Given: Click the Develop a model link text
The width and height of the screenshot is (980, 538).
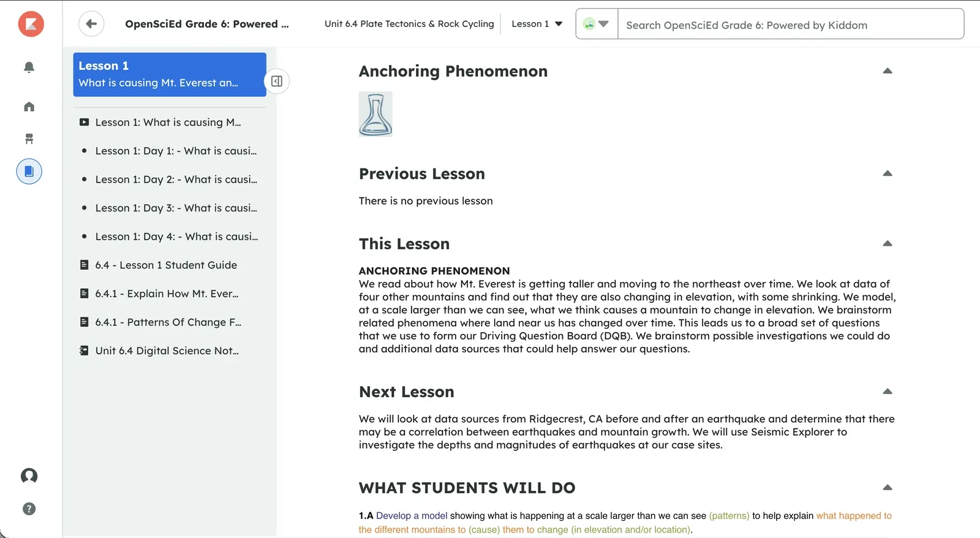Looking at the screenshot, I should tap(412, 516).
